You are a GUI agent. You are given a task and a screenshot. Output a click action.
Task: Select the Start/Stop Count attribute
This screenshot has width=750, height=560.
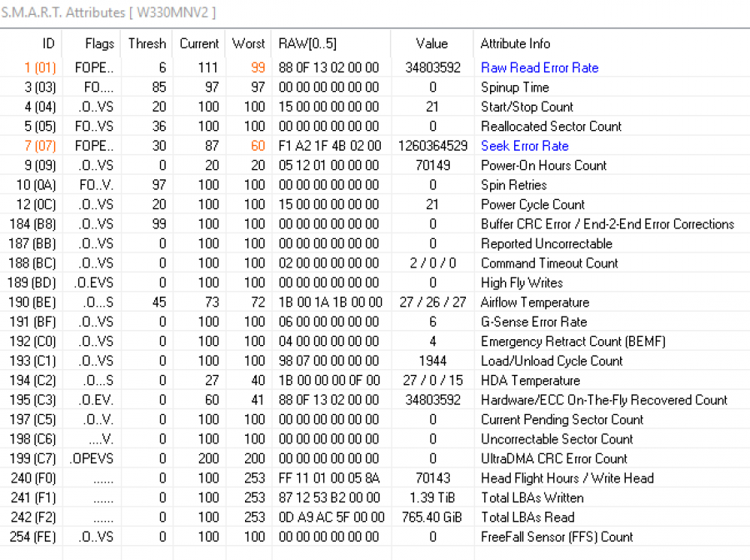pos(375,107)
